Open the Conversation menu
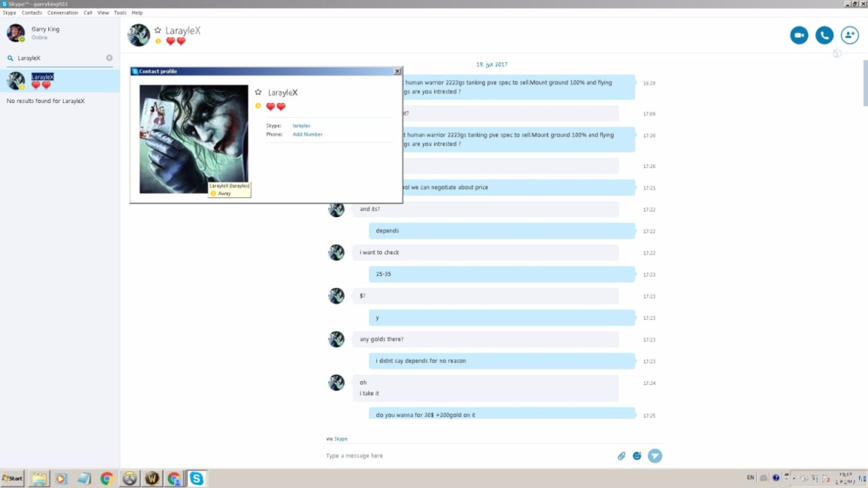This screenshot has width=868, height=488. (x=63, y=13)
